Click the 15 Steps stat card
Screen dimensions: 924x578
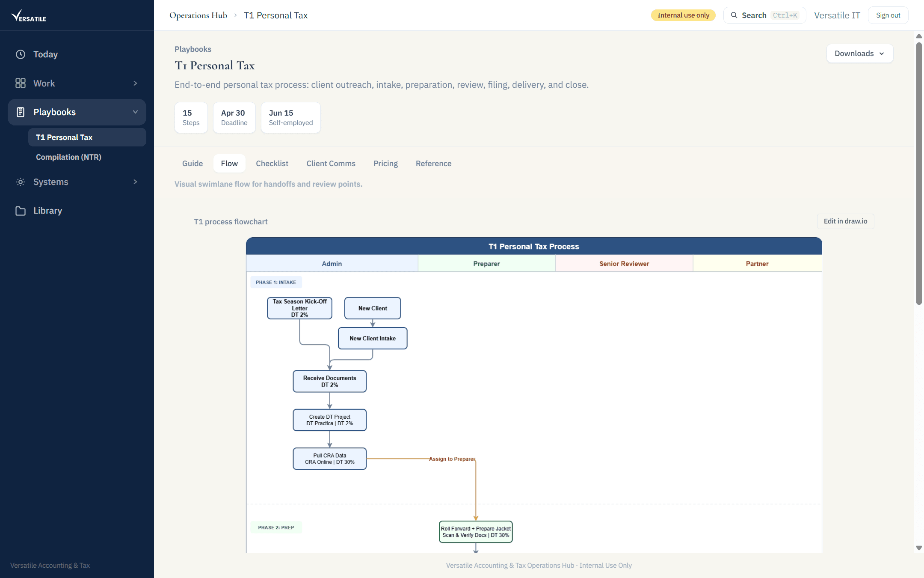[191, 117]
